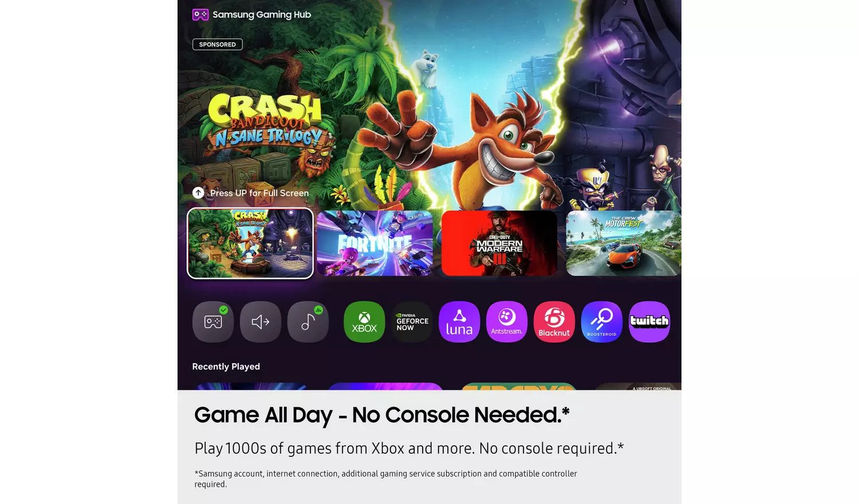Open game controller settings icon
Image resolution: width=859 pixels, height=504 pixels.
(x=213, y=322)
